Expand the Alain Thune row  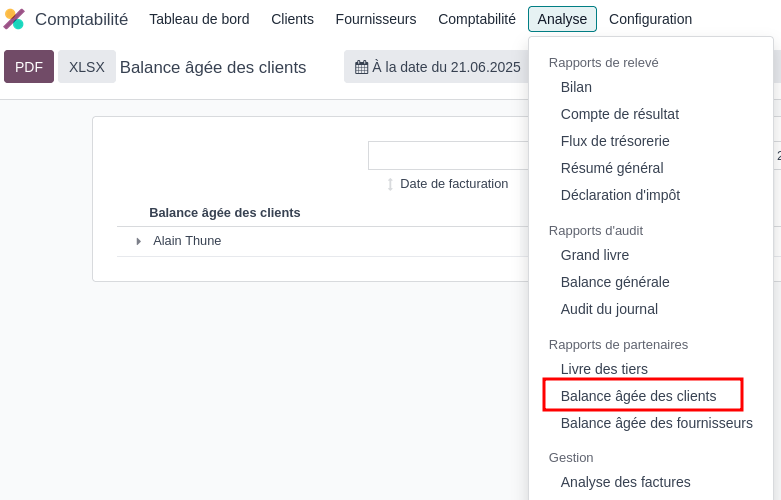138,241
